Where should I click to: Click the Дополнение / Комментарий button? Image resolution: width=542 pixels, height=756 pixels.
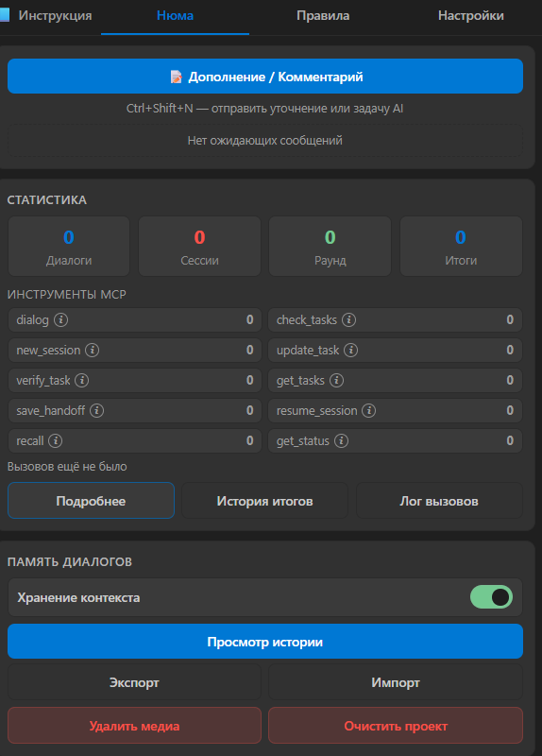[x=265, y=77]
